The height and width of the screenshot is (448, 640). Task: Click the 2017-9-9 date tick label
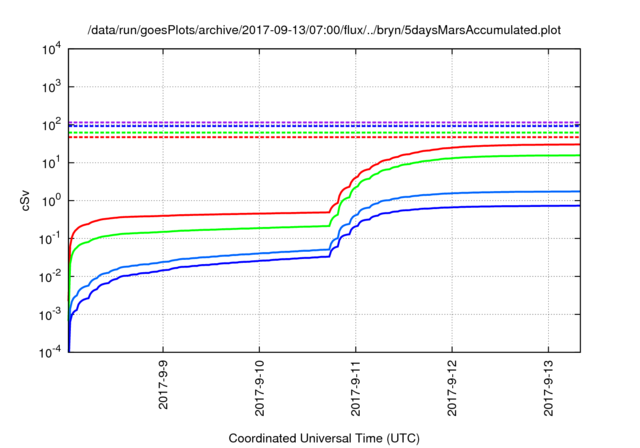[163, 384]
